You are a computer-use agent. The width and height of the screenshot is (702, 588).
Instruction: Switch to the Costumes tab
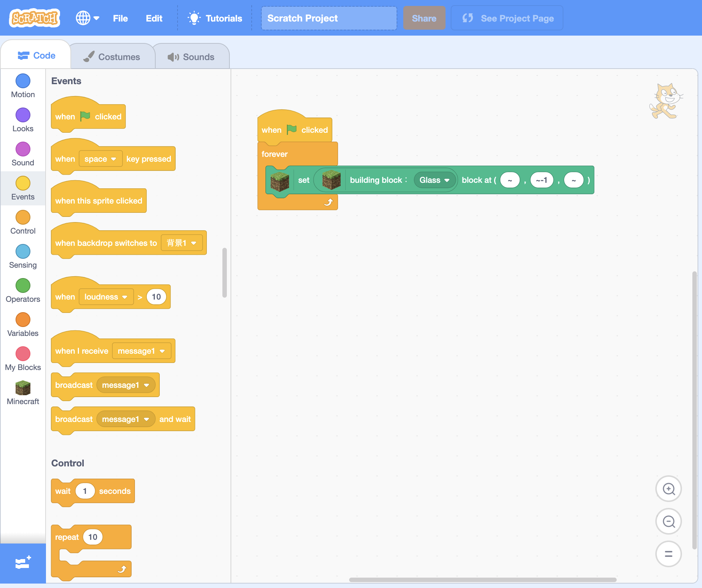(x=112, y=57)
